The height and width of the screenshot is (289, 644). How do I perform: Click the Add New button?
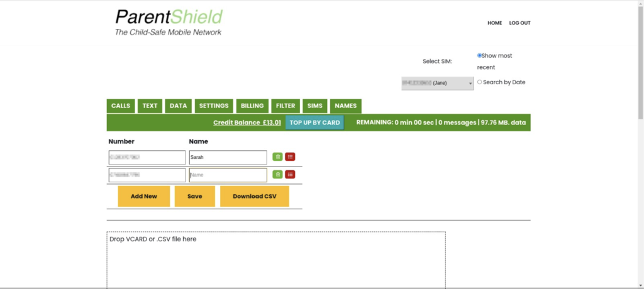click(x=144, y=196)
